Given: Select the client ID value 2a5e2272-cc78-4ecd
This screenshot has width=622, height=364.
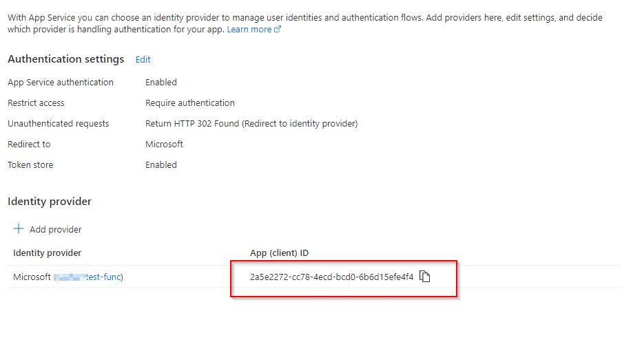Looking at the screenshot, I should tap(331, 277).
